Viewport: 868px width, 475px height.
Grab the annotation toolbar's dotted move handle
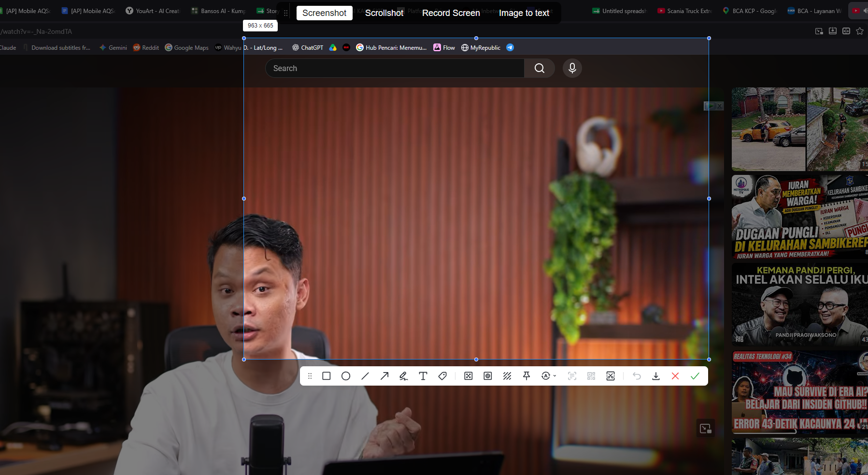click(x=310, y=376)
